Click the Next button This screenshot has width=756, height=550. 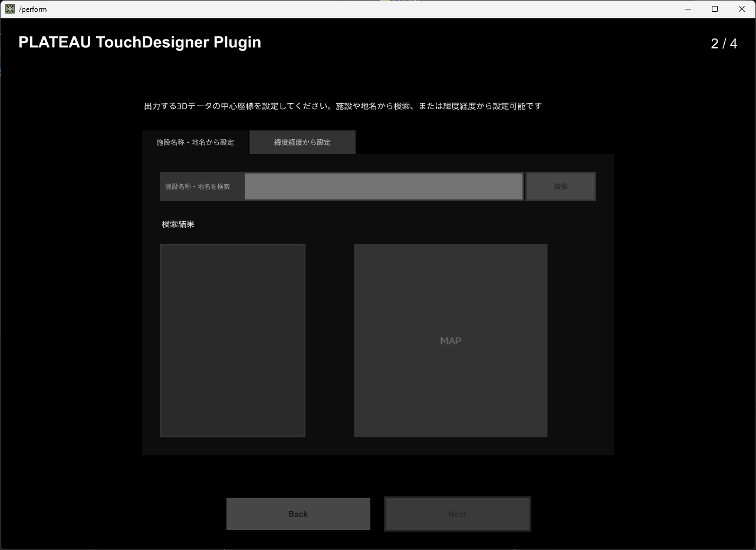(457, 513)
